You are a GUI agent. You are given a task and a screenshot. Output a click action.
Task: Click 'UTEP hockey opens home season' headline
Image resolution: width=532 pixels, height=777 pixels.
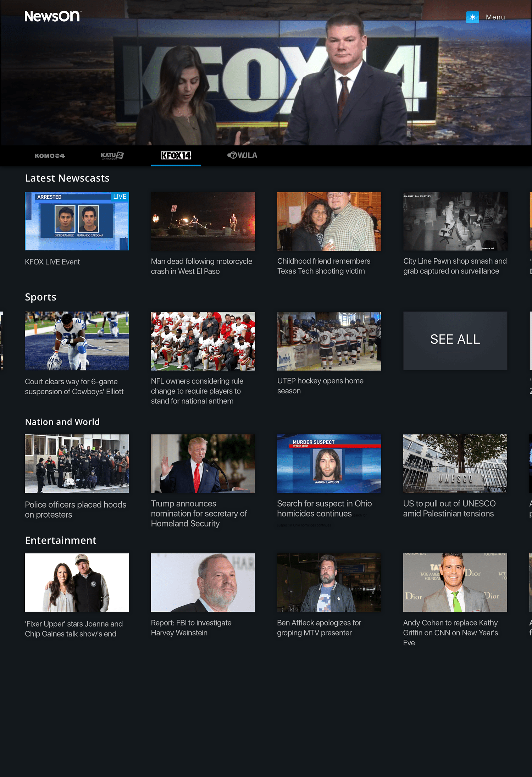pos(320,386)
